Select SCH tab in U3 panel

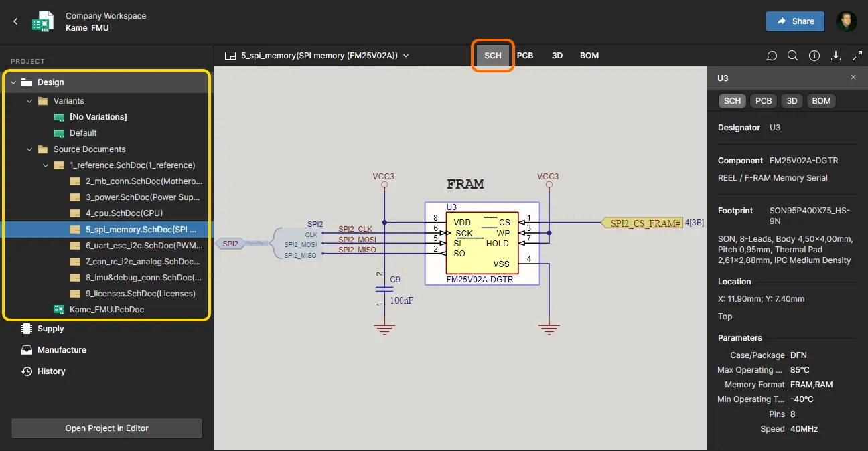click(x=733, y=101)
